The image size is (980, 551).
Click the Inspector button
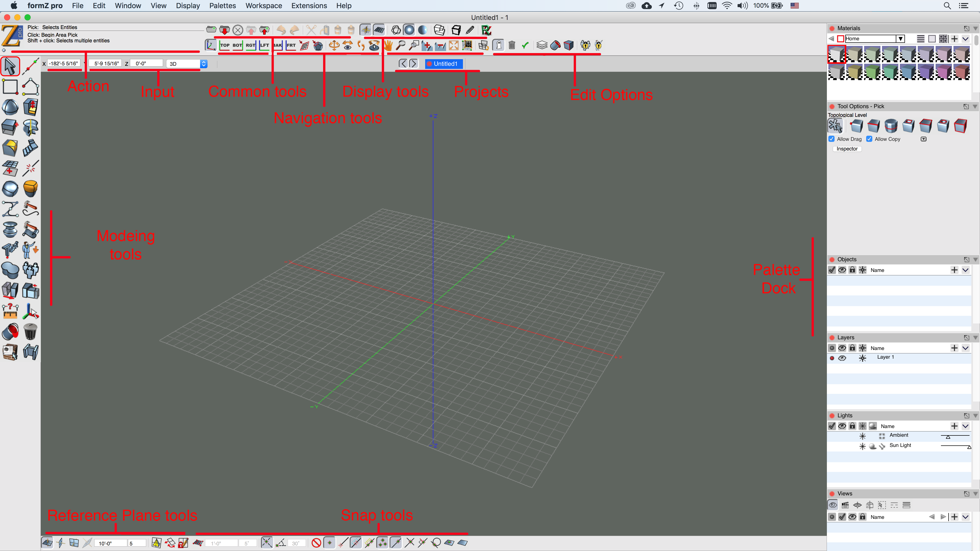(x=847, y=149)
